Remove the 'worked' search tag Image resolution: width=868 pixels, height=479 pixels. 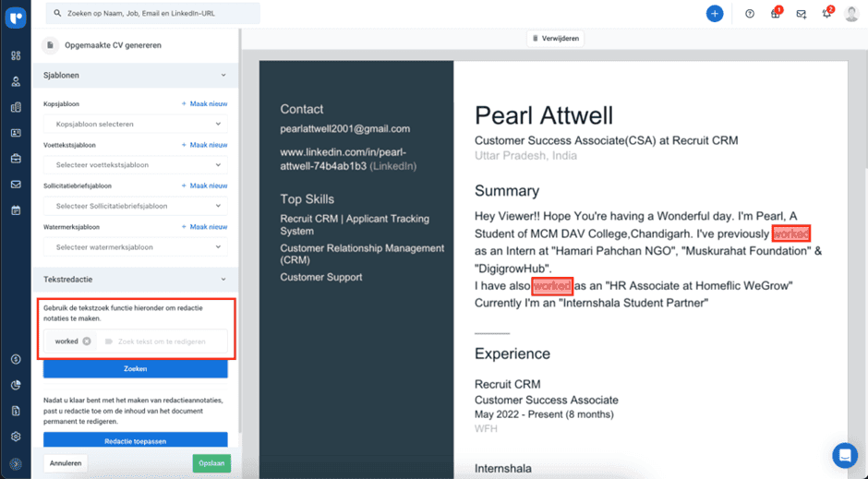[x=87, y=341]
